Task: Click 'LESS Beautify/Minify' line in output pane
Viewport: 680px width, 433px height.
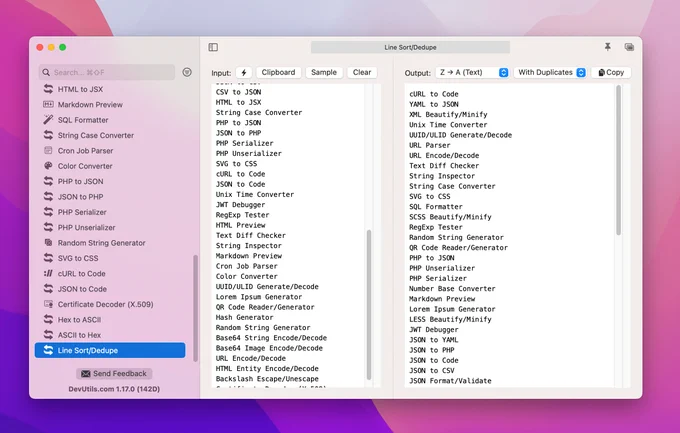Action: pos(450,319)
